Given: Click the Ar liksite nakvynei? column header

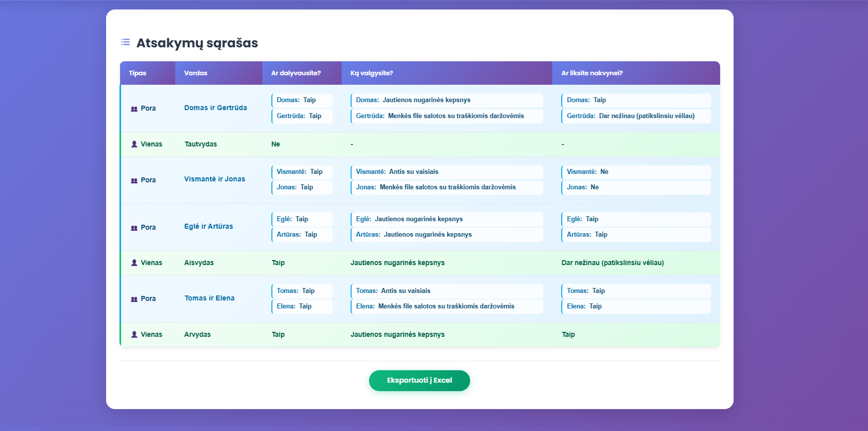Looking at the screenshot, I should (592, 73).
